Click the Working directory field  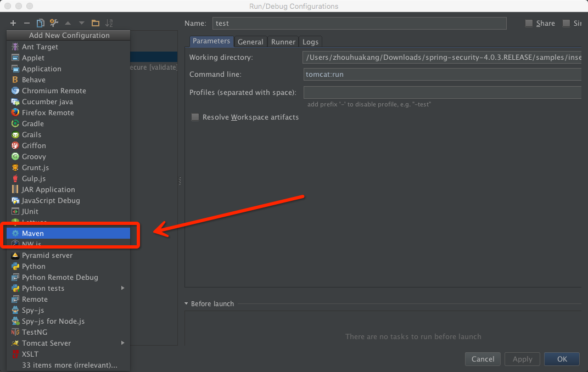point(442,57)
